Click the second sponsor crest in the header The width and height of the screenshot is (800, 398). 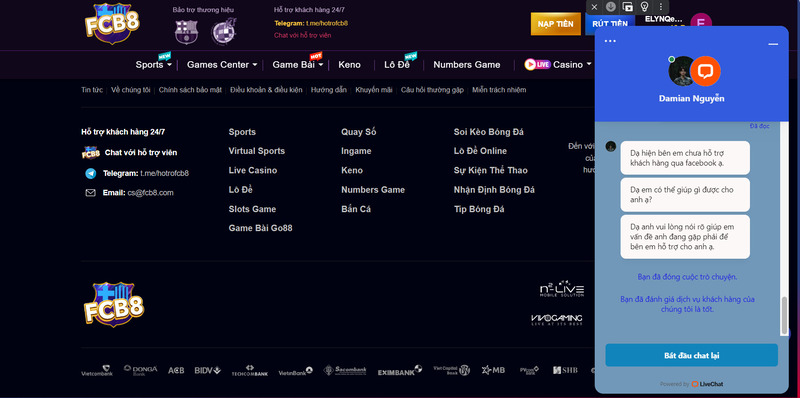[224, 31]
